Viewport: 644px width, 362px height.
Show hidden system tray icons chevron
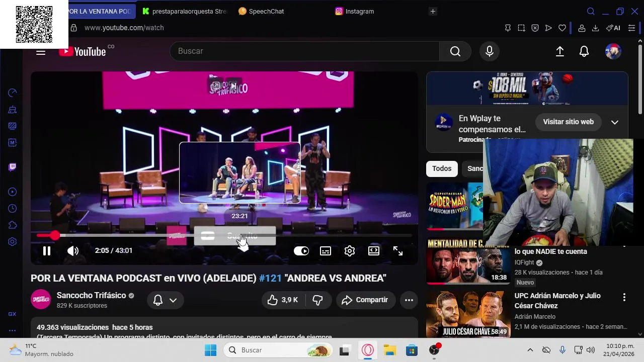[530, 350]
